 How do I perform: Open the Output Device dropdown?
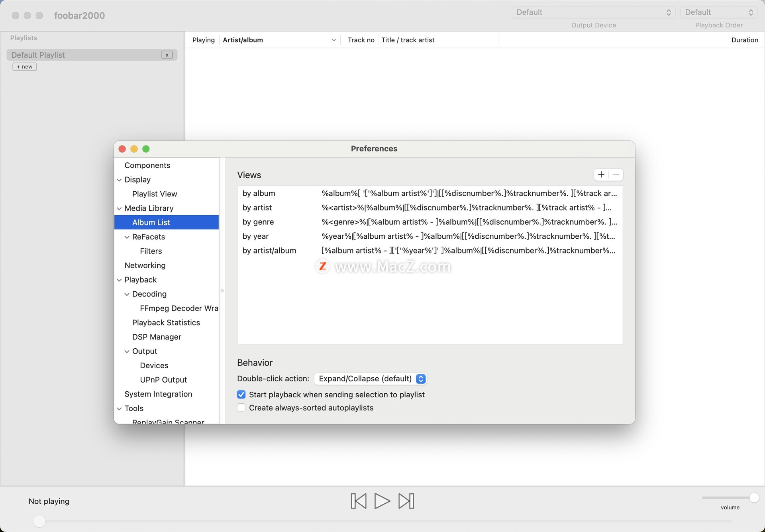593,12
